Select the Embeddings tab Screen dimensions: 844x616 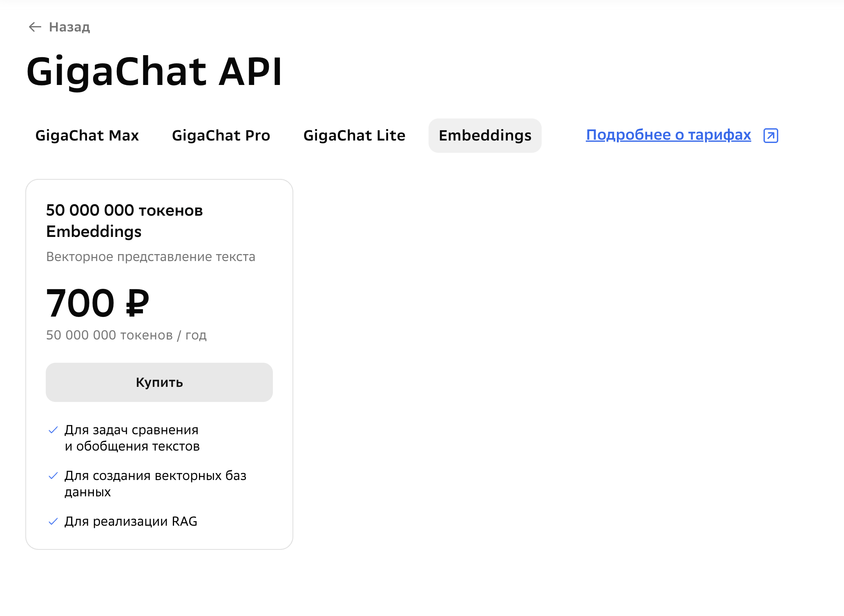tap(485, 136)
